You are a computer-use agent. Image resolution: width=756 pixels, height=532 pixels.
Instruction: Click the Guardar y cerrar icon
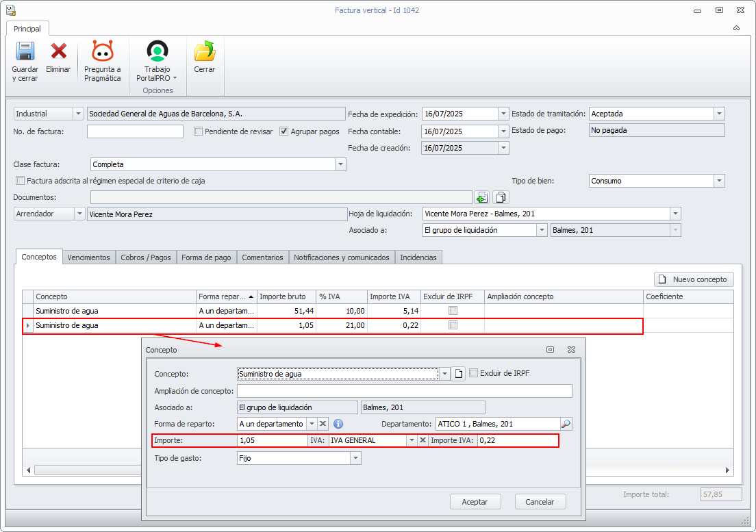click(x=25, y=53)
